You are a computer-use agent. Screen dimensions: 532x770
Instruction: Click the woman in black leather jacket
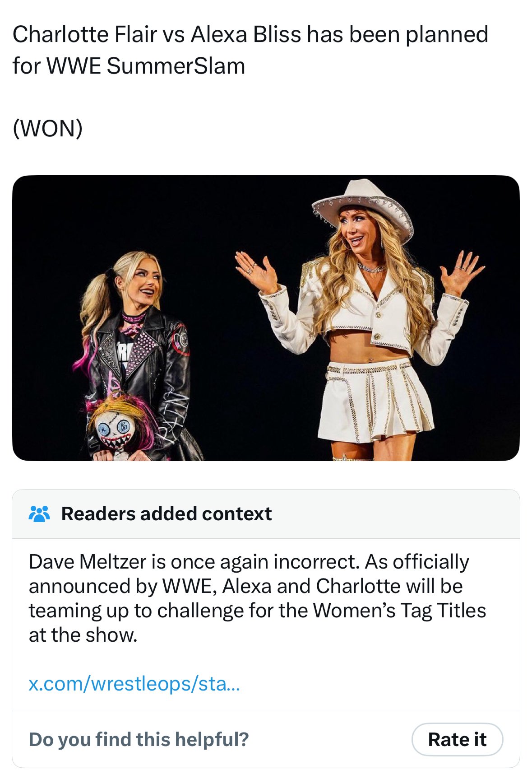pyautogui.click(x=135, y=357)
